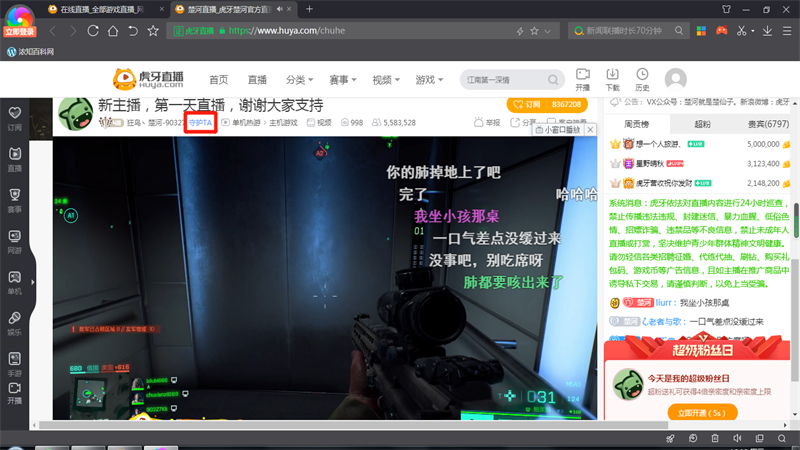This screenshot has height=450, width=800.
Task: Open 手游 icon in left sidebar
Action: [x=15, y=364]
